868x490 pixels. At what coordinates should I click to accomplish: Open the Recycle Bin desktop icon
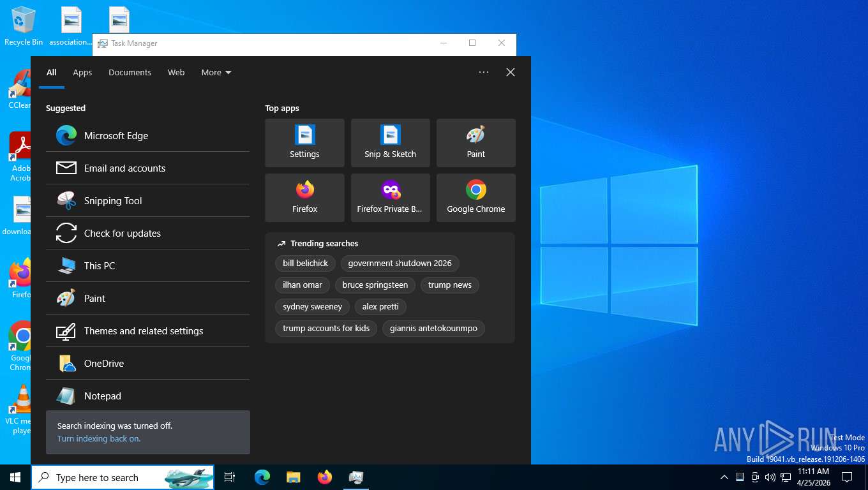point(24,27)
